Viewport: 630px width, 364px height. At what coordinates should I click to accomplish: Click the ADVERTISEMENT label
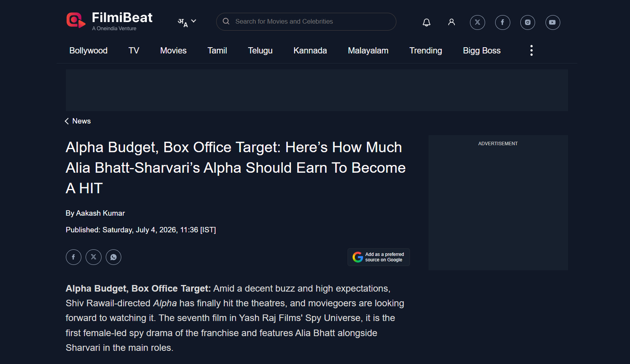point(498,144)
